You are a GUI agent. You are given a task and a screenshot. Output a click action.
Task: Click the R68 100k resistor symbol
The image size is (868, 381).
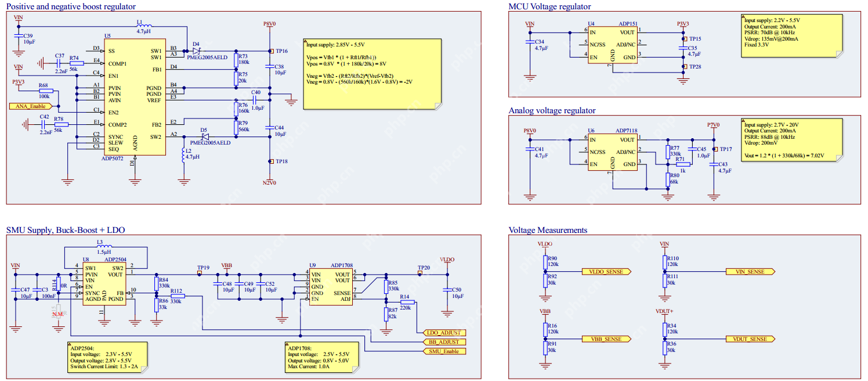pyautogui.click(x=45, y=91)
